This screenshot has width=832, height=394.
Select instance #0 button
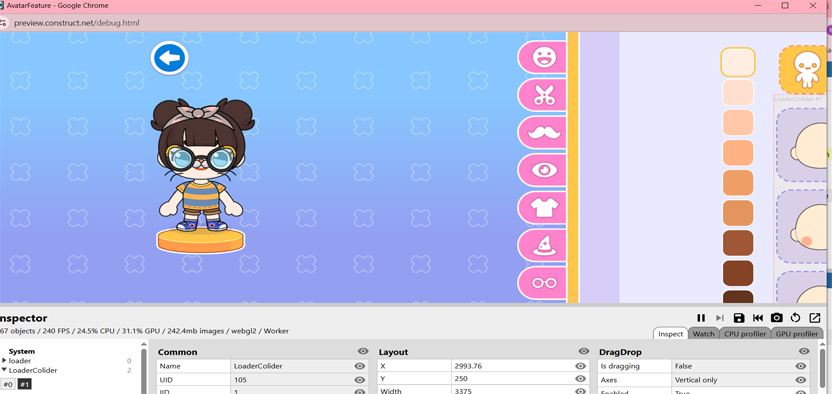(x=8, y=384)
